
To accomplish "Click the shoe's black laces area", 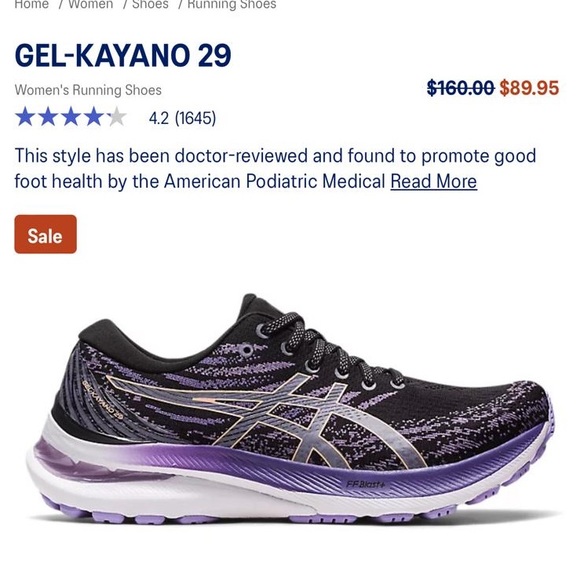I will (x=326, y=350).
